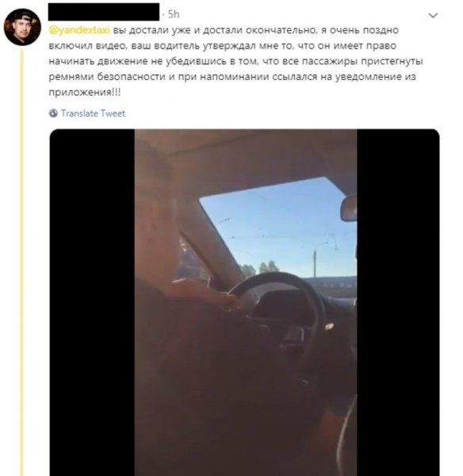Click the yellow thread line below avatar

[21, 263]
